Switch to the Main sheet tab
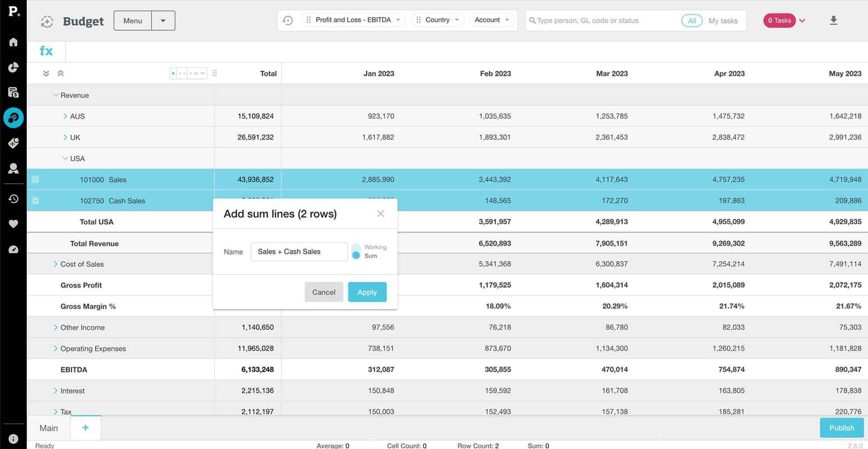The image size is (868, 449). [x=49, y=428]
